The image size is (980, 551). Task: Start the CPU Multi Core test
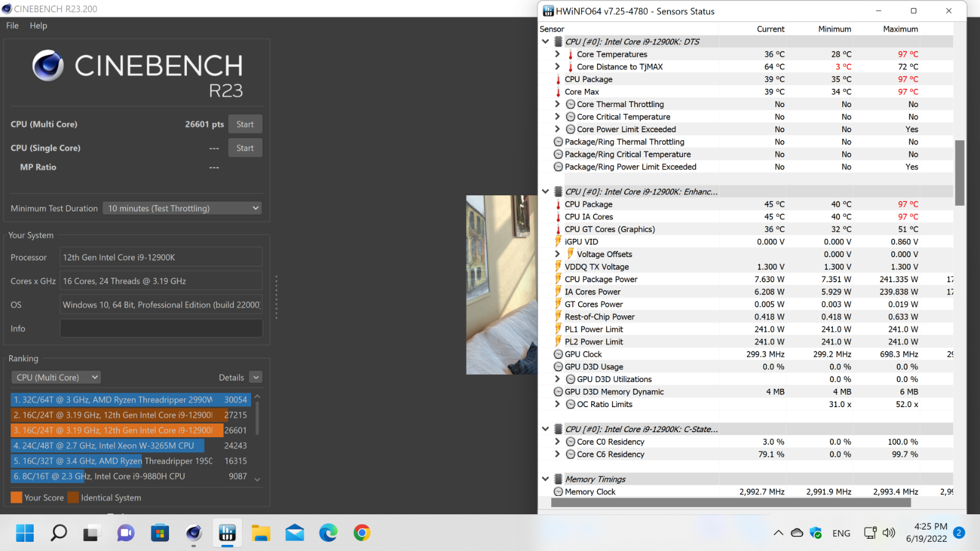pos(245,124)
